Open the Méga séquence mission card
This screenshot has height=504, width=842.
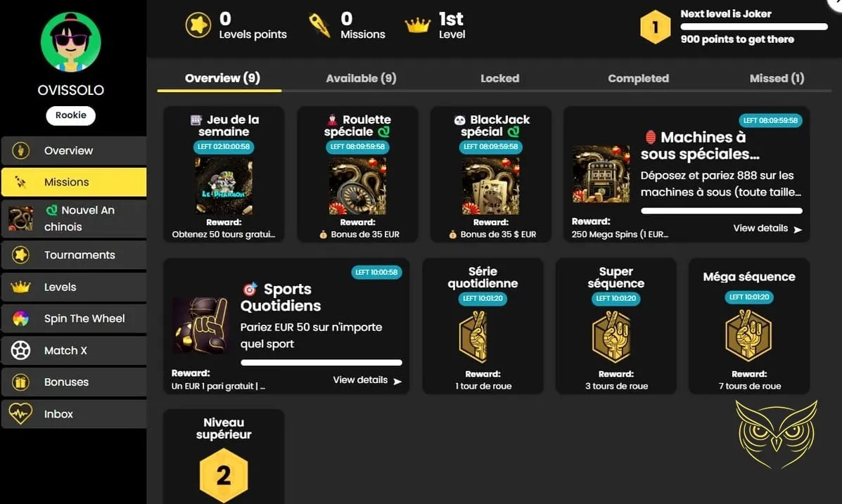point(749,325)
